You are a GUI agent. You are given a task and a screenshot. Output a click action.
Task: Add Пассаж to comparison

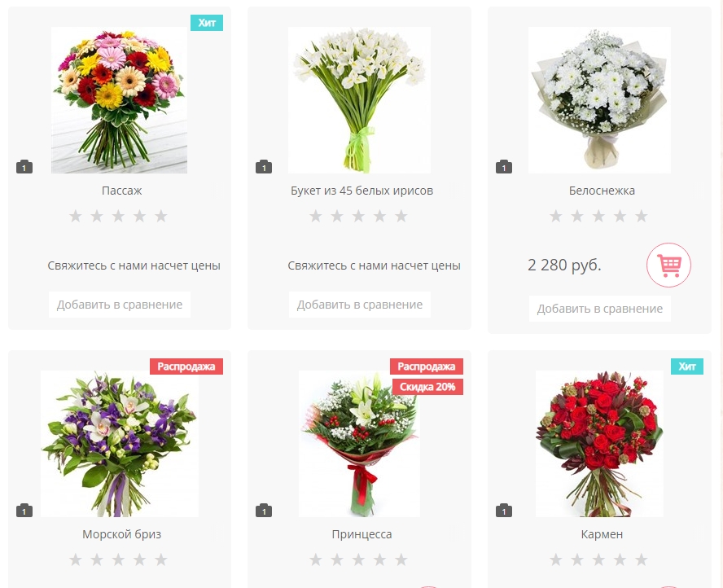click(x=120, y=305)
